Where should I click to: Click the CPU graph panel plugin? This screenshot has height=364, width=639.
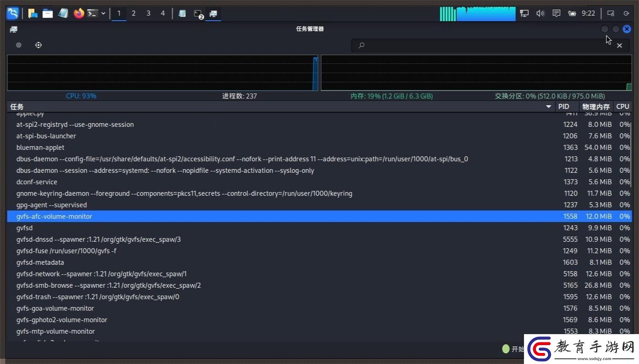click(x=478, y=14)
